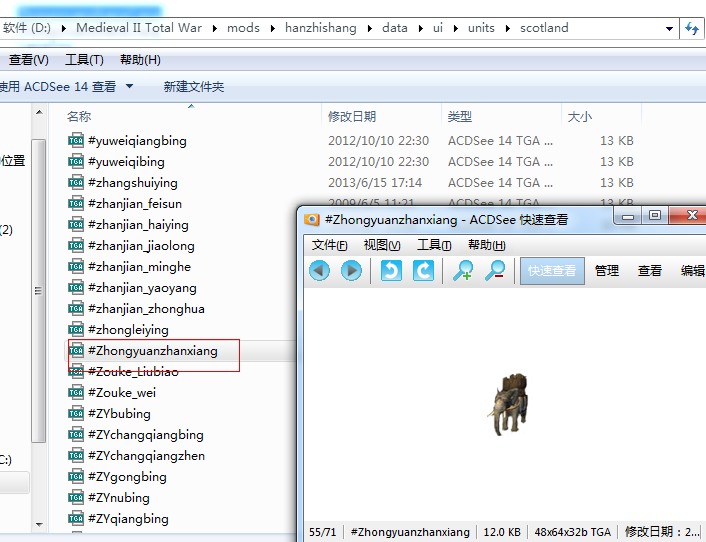Sort files by 类型 column header

point(460,117)
